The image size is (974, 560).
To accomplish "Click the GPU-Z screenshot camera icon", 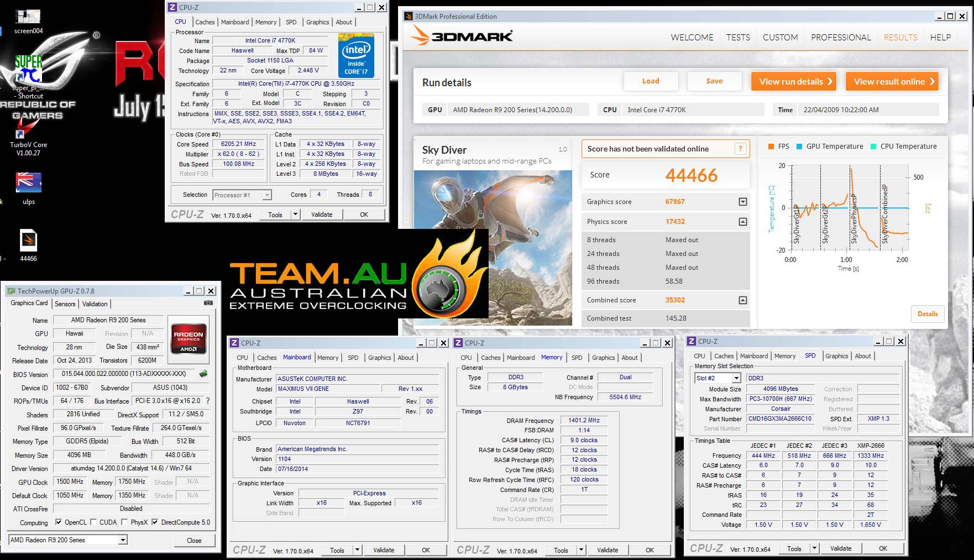I will tap(208, 303).
